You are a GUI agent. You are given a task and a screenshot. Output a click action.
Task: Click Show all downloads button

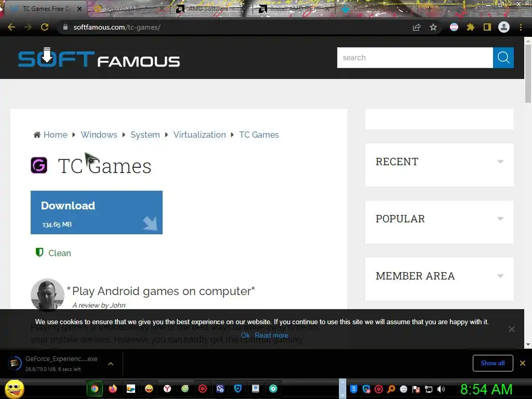(493, 363)
